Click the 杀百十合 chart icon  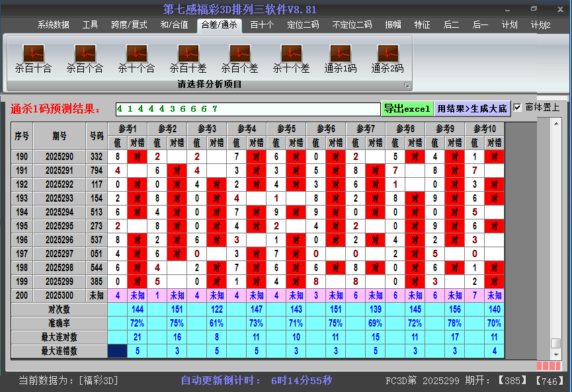33,53
